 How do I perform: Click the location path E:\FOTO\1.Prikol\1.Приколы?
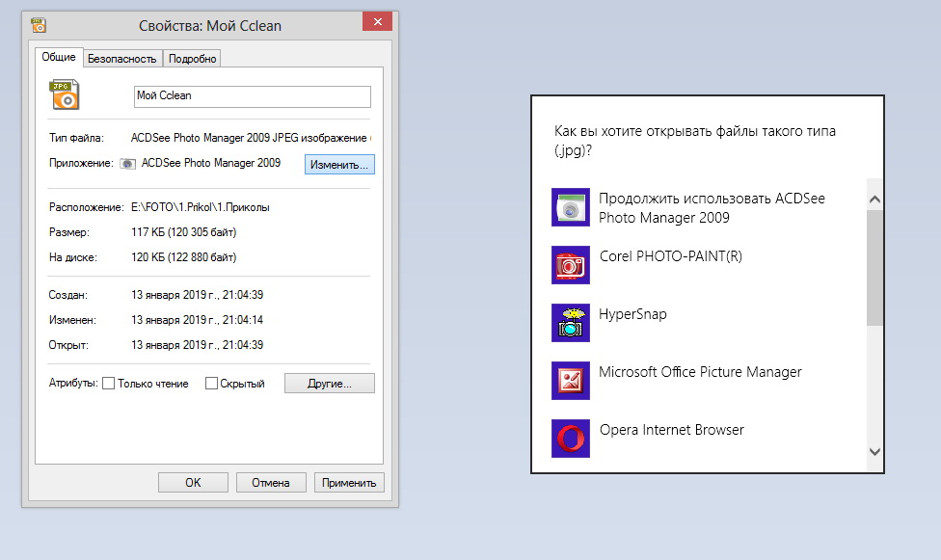click(x=201, y=207)
